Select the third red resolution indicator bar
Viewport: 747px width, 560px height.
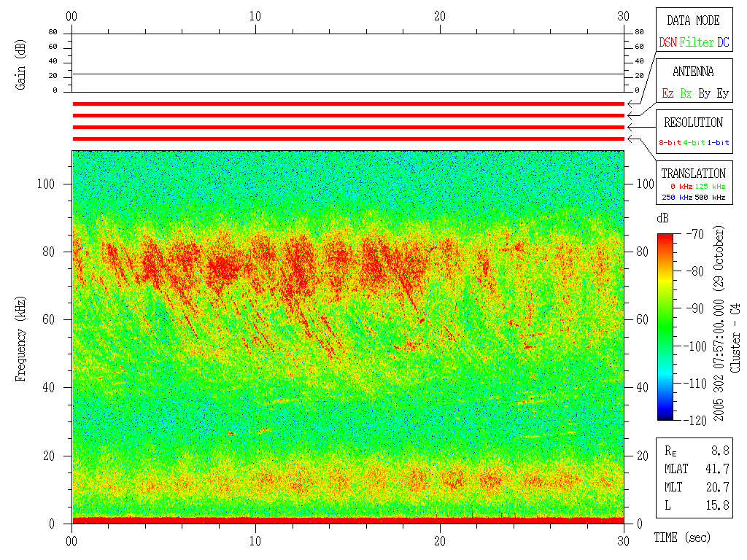[x=348, y=128]
